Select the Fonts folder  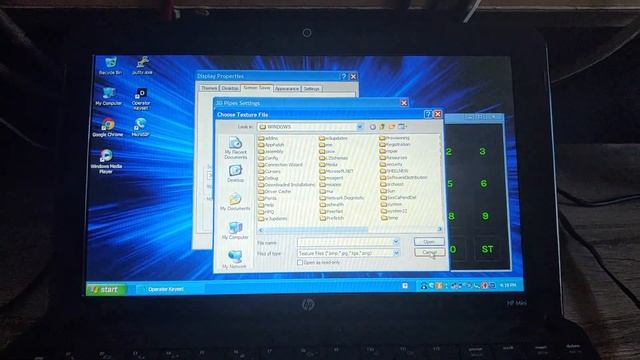click(x=268, y=198)
